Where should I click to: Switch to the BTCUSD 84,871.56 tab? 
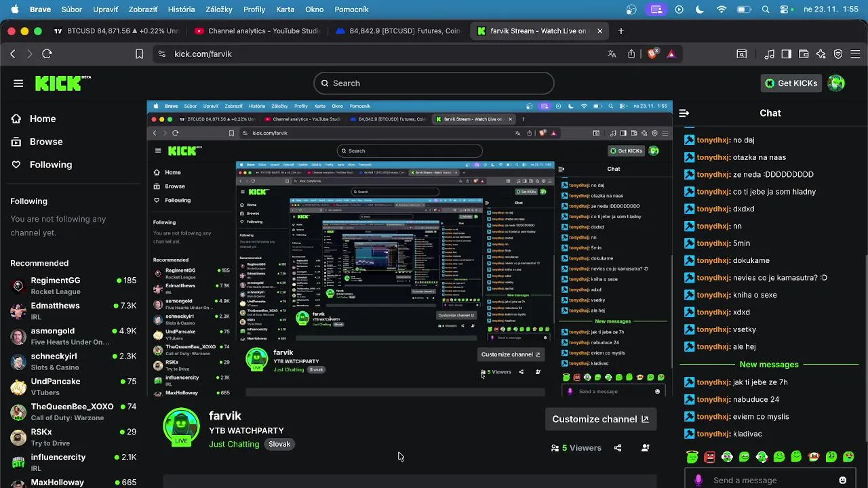click(x=115, y=30)
